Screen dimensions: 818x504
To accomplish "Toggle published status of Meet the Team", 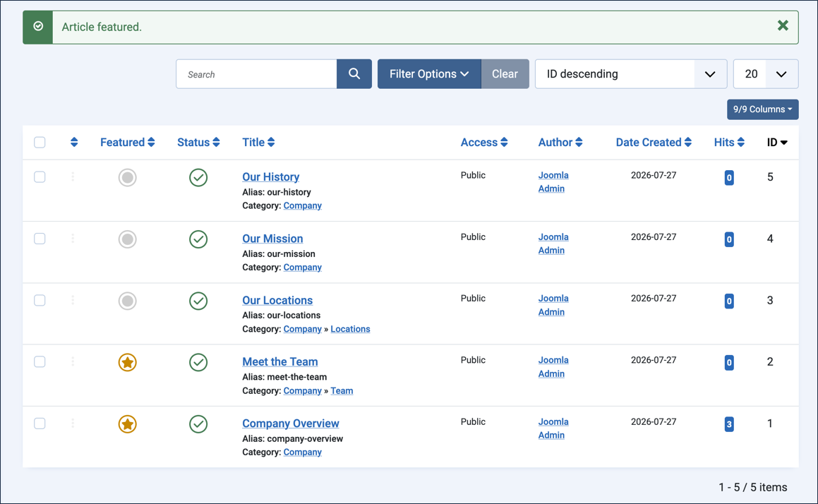I will point(198,362).
